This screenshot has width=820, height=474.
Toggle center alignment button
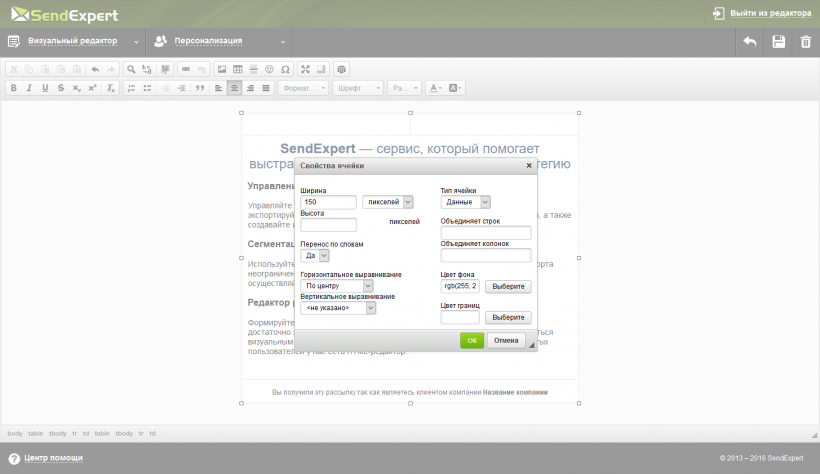(x=234, y=88)
